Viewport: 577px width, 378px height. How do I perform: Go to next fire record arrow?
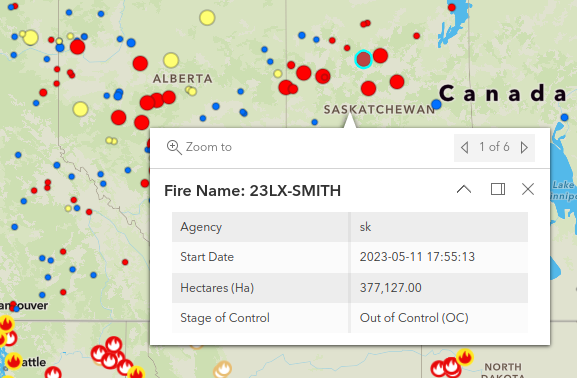coord(524,148)
